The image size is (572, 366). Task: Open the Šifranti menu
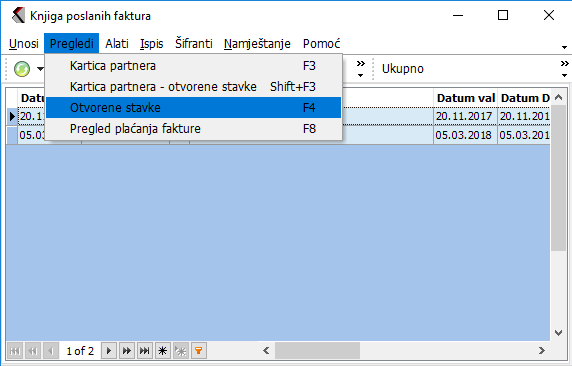[x=194, y=43]
